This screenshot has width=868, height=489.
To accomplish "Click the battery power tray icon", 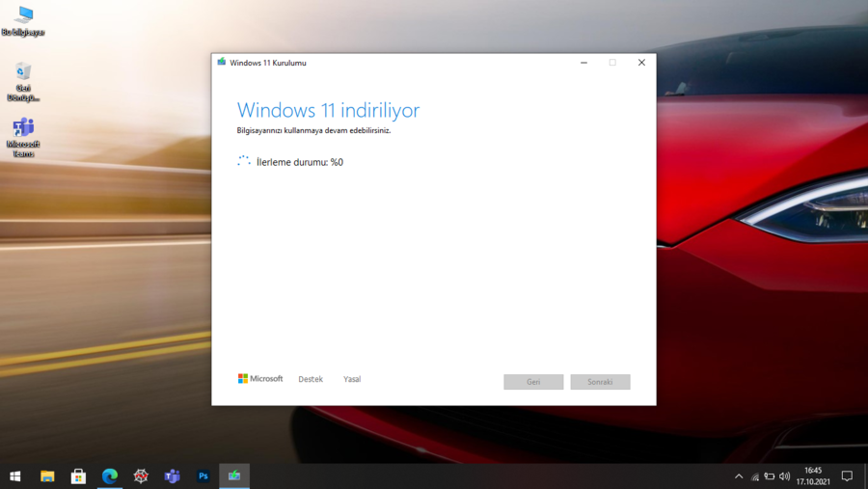I will (770, 476).
